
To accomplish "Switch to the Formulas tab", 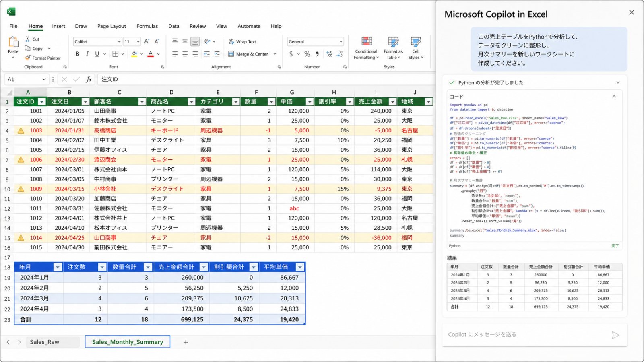I will coord(147,26).
